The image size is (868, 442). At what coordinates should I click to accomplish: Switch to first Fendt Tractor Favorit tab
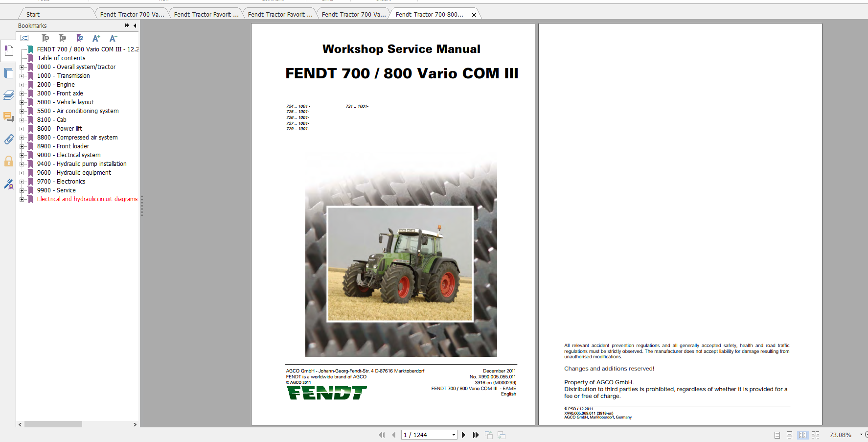click(206, 14)
